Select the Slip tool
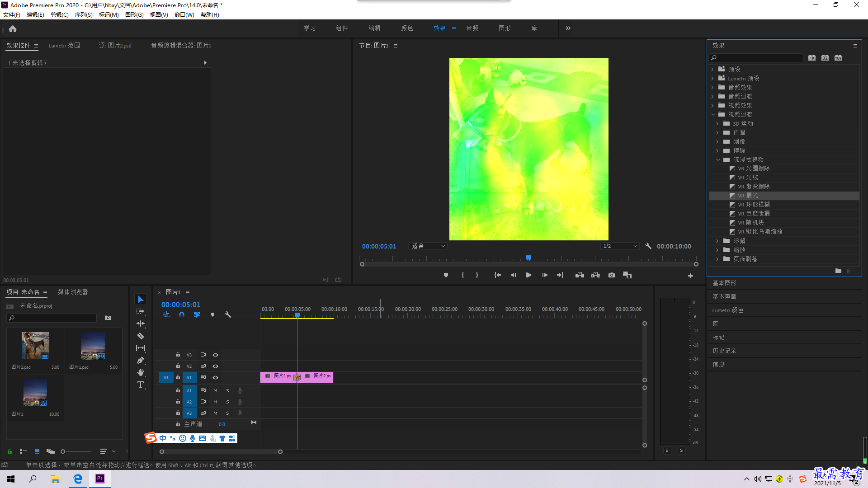 tap(141, 348)
